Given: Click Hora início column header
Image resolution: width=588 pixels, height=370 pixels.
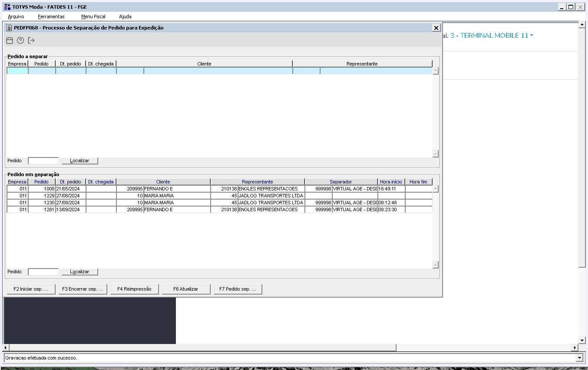Looking at the screenshot, I should [x=391, y=182].
